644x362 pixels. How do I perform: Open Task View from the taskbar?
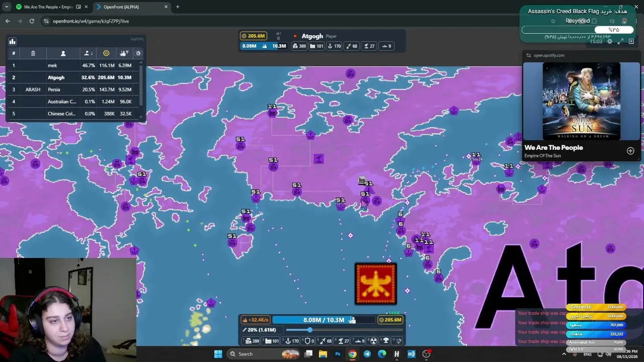[308, 354]
